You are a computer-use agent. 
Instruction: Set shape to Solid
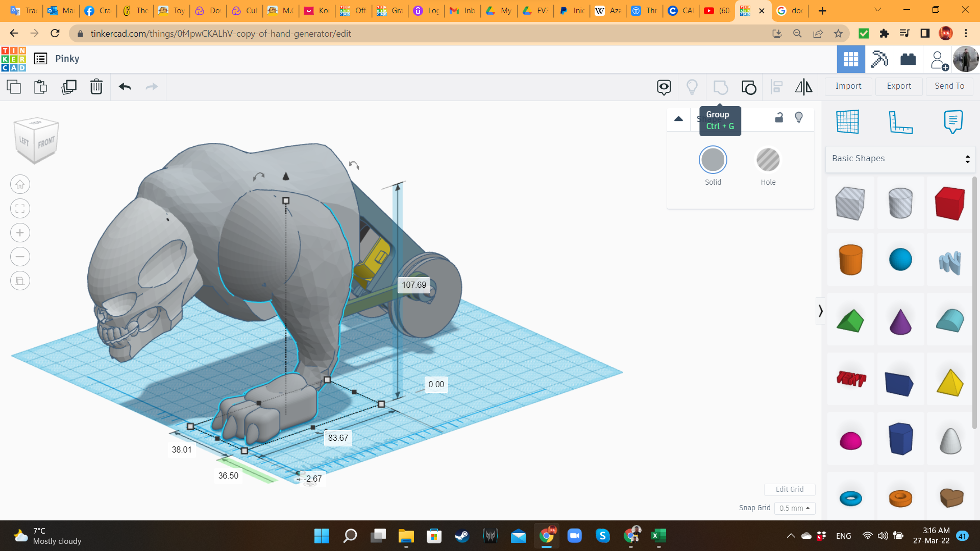[x=713, y=160]
